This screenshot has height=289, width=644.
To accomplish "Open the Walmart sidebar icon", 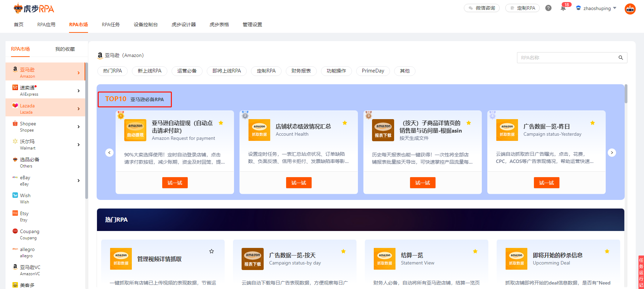I will pos(15,141).
